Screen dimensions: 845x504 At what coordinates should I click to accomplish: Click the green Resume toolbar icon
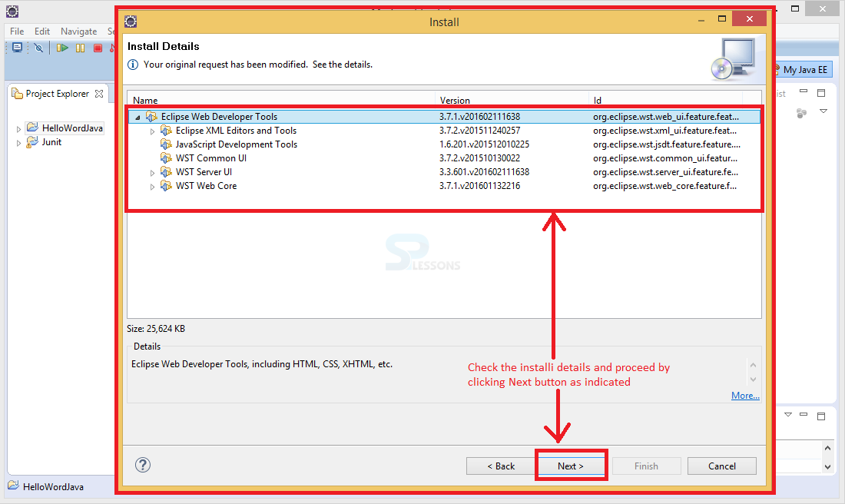(x=62, y=48)
